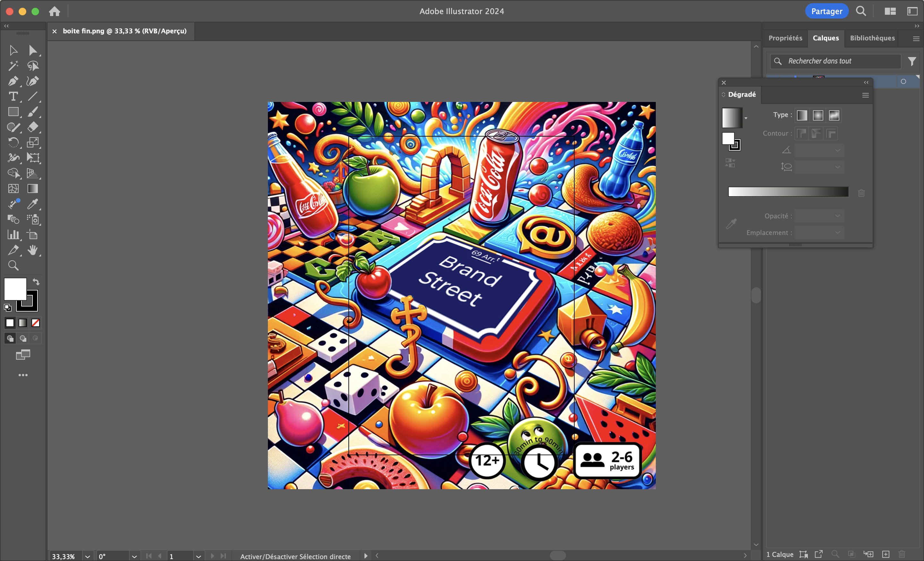The height and width of the screenshot is (561, 924).
Task: Choose linear gradient type
Action: pyautogui.click(x=802, y=115)
